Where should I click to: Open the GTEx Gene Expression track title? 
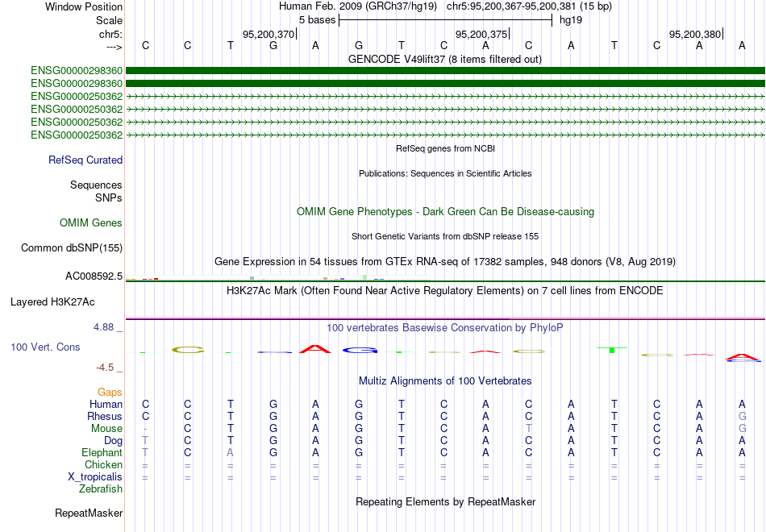coord(445,262)
